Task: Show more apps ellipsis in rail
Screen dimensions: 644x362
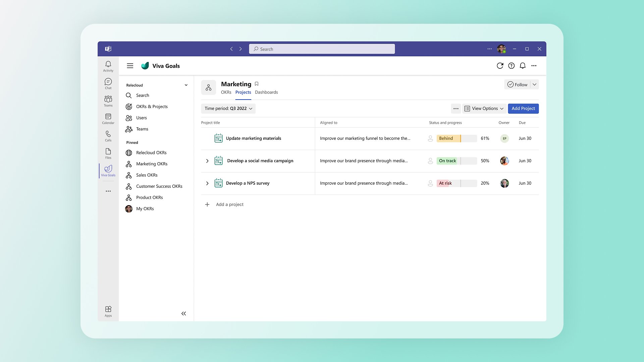Action: click(108, 191)
